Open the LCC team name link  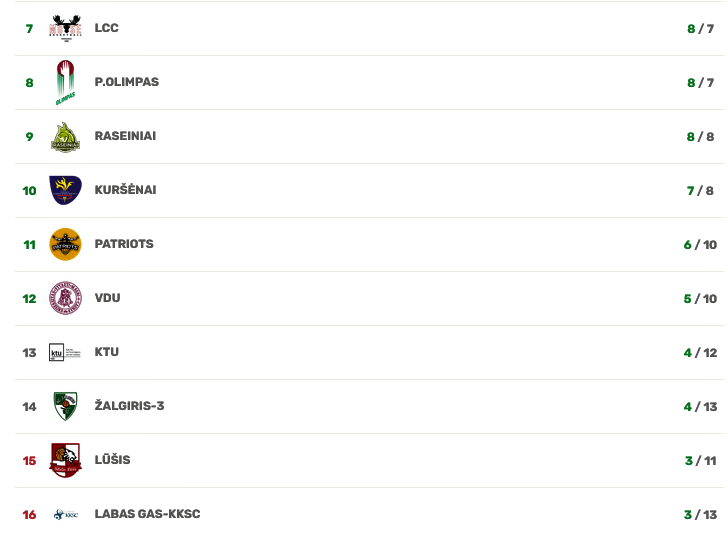coord(106,28)
